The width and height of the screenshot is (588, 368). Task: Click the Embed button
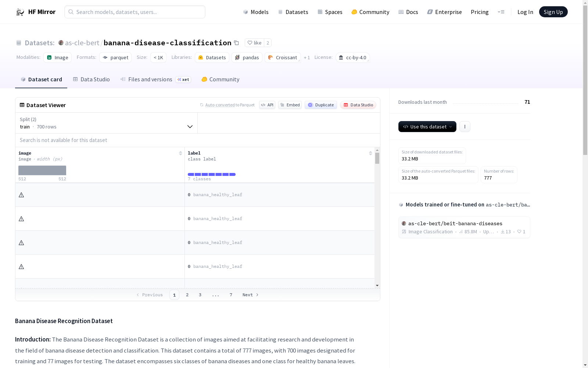tap(290, 105)
